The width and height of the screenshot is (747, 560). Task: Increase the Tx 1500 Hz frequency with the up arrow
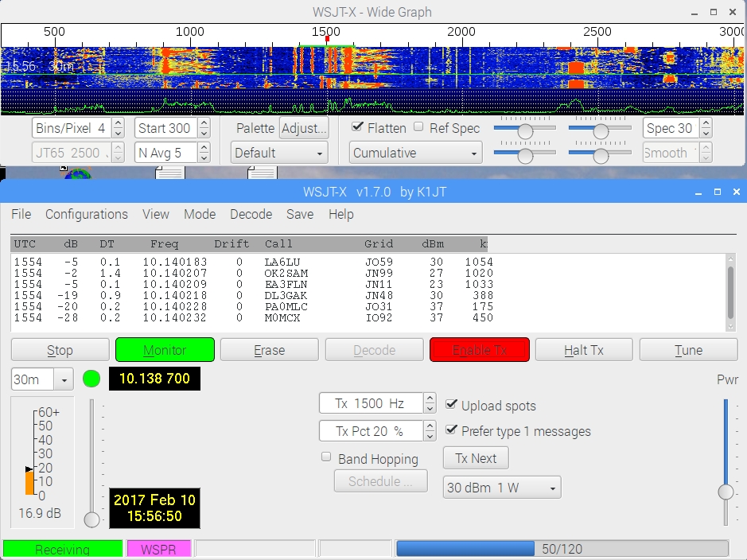coord(430,398)
